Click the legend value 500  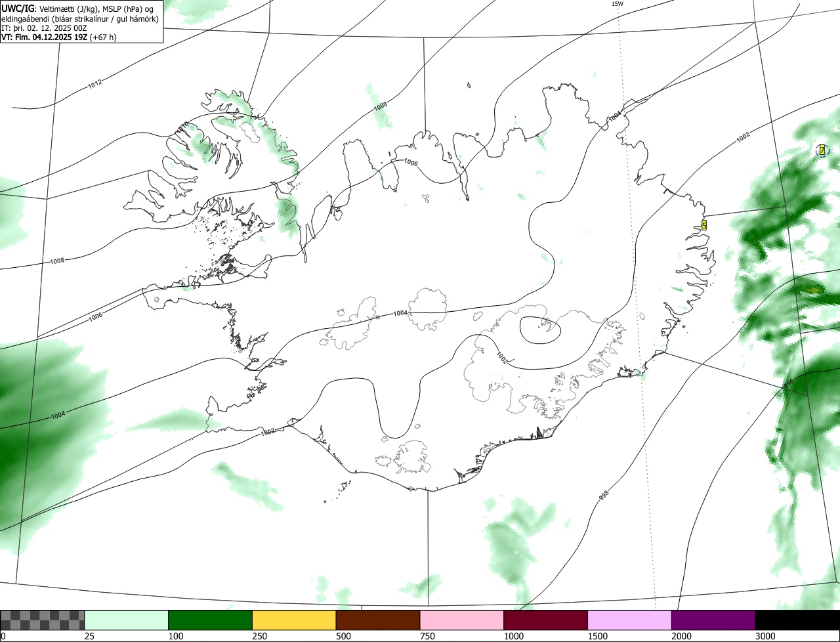343,636
